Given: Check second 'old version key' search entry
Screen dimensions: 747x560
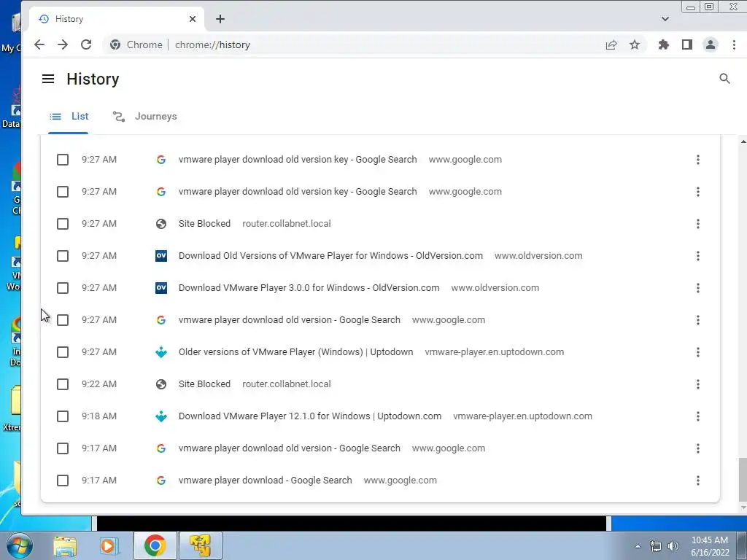Looking at the screenshot, I should (x=63, y=192).
